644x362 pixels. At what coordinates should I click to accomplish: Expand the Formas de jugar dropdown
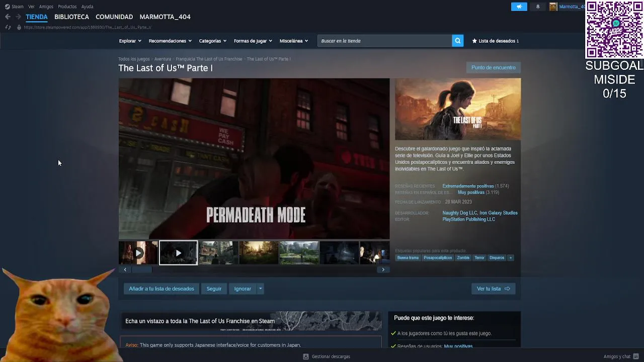click(x=253, y=41)
